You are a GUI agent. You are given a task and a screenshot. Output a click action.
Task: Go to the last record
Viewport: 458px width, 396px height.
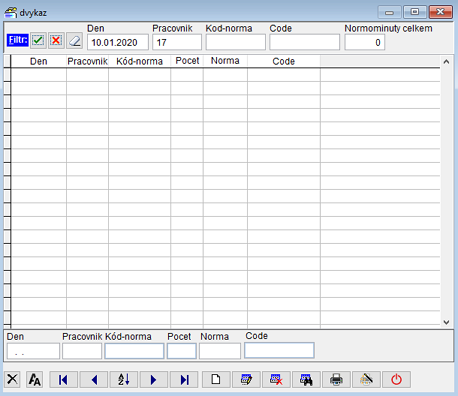(184, 379)
